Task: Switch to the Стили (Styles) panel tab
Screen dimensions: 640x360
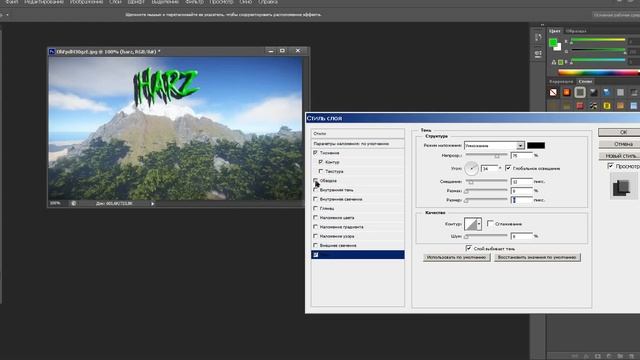Action: pyautogui.click(x=585, y=81)
